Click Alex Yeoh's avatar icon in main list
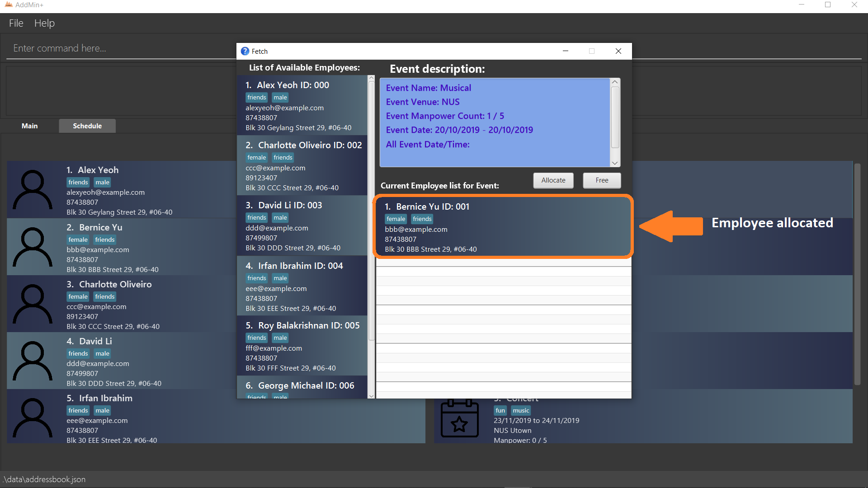The height and width of the screenshot is (488, 868). point(33,189)
